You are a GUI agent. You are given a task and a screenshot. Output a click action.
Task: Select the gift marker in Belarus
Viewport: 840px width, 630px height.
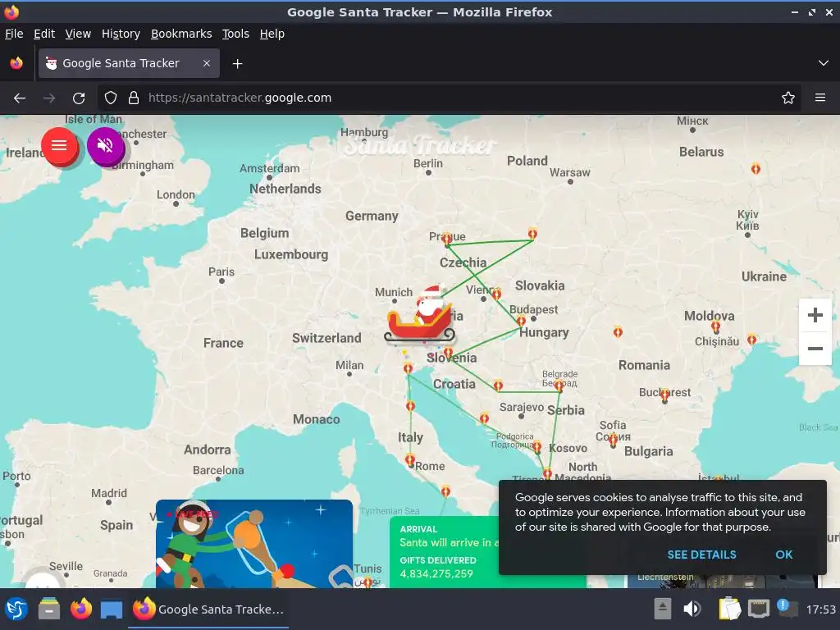tap(756, 169)
